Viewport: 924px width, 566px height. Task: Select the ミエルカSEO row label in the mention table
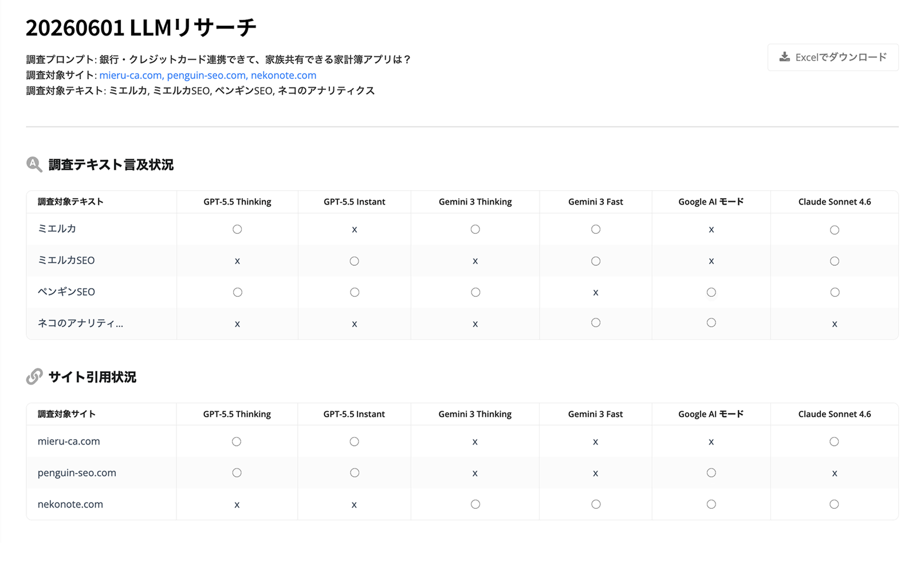tap(66, 260)
